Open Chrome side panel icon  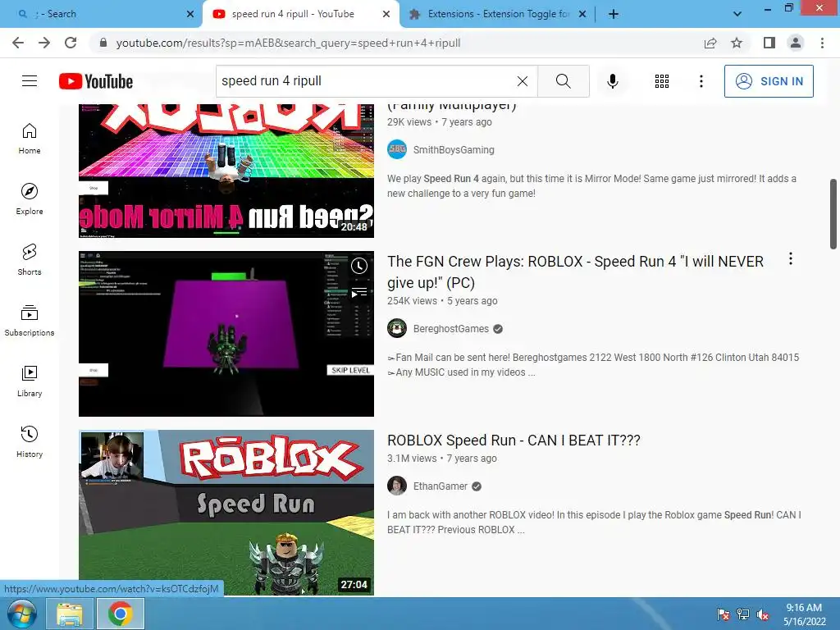769,43
